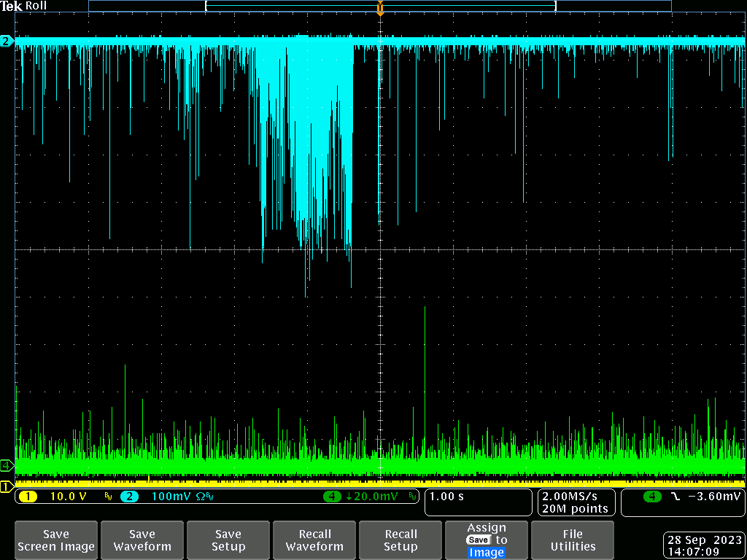The image size is (747, 560).
Task: Open the Recall Waveform menu
Action: coord(314,540)
